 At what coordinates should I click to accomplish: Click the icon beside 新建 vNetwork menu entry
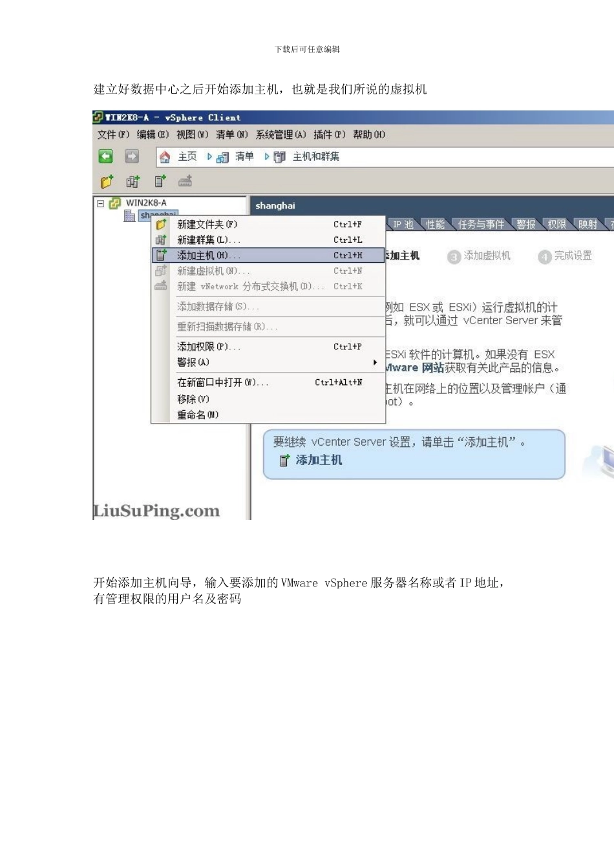[x=161, y=286]
